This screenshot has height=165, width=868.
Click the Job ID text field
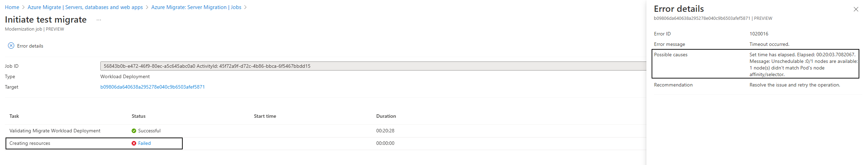click(373, 66)
